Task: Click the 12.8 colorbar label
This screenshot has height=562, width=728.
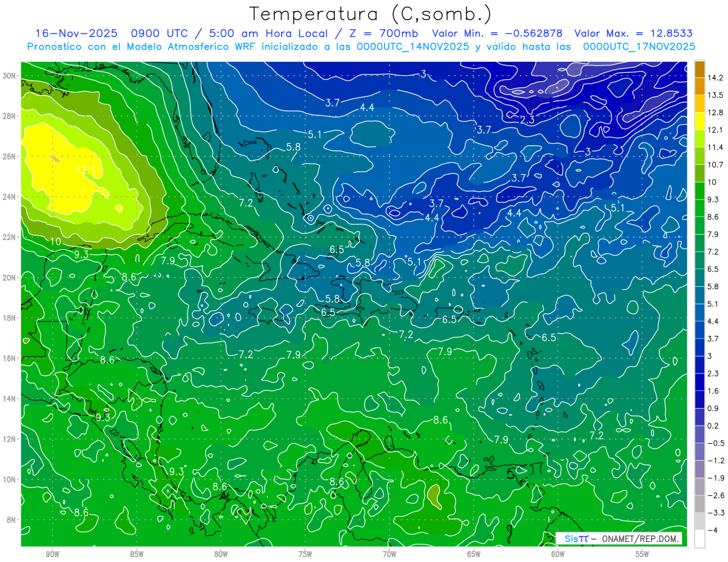Action: (716, 113)
